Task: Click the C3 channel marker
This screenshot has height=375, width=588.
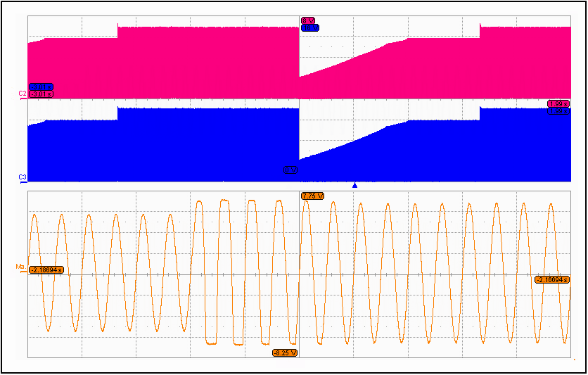Action: point(23,177)
